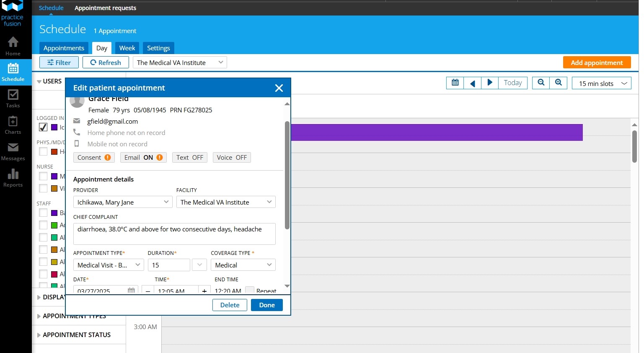
Task: Switch to the Week view tab
Action: tap(127, 48)
